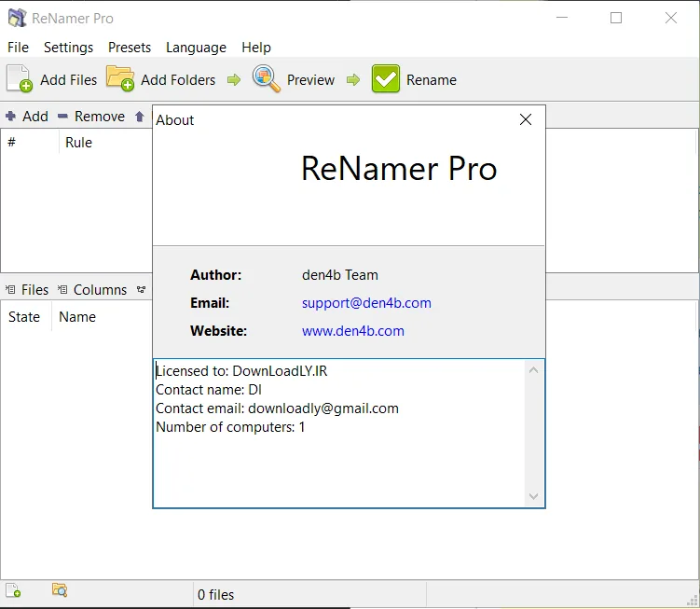Click the license text scroll up arrow
The width and height of the screenshot is (700, 609).
[533, 370]
